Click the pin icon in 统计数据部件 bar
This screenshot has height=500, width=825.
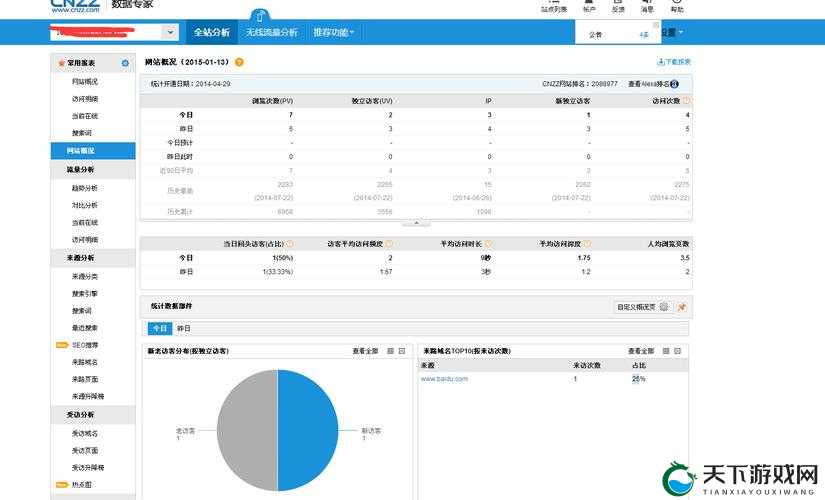[x=682, y=307]
